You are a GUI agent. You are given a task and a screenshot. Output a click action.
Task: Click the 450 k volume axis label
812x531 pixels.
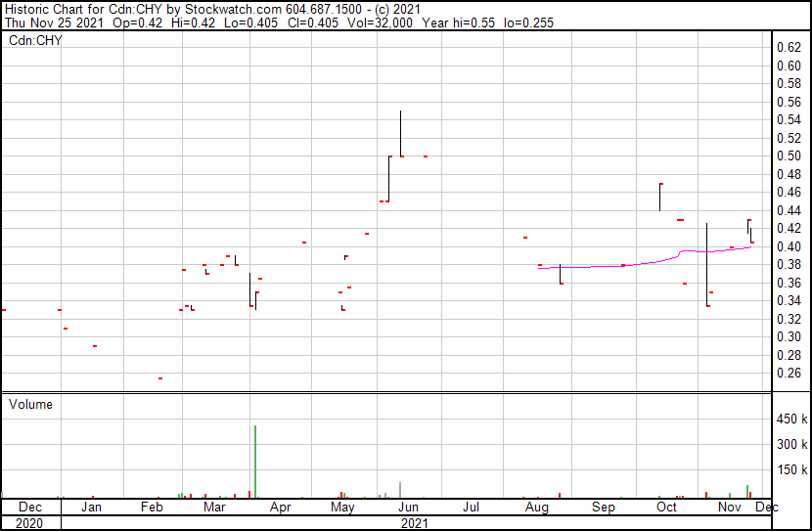pos(791,419)
